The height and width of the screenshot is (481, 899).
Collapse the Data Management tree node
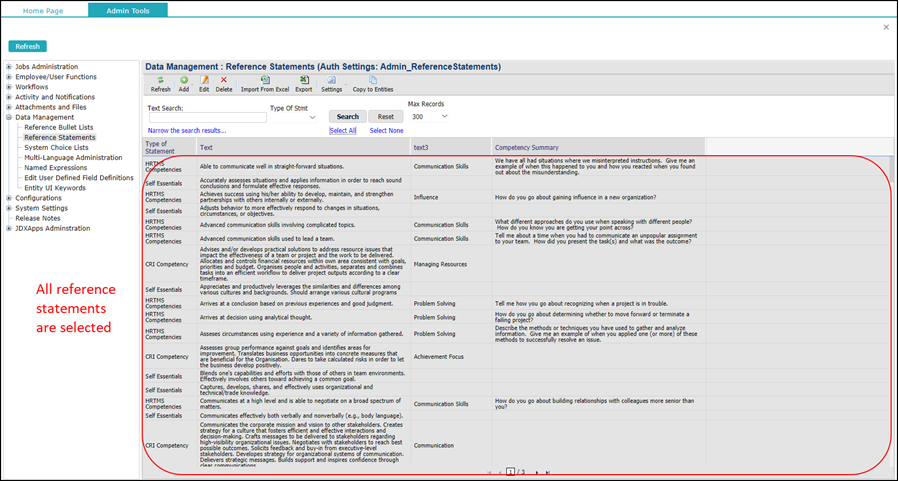(x=9, y=117)
